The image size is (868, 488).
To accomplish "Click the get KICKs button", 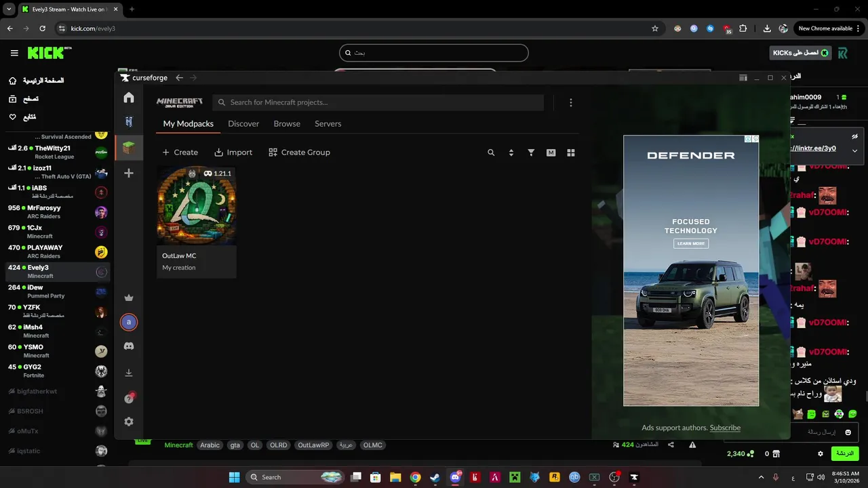I will click(800, 53).
